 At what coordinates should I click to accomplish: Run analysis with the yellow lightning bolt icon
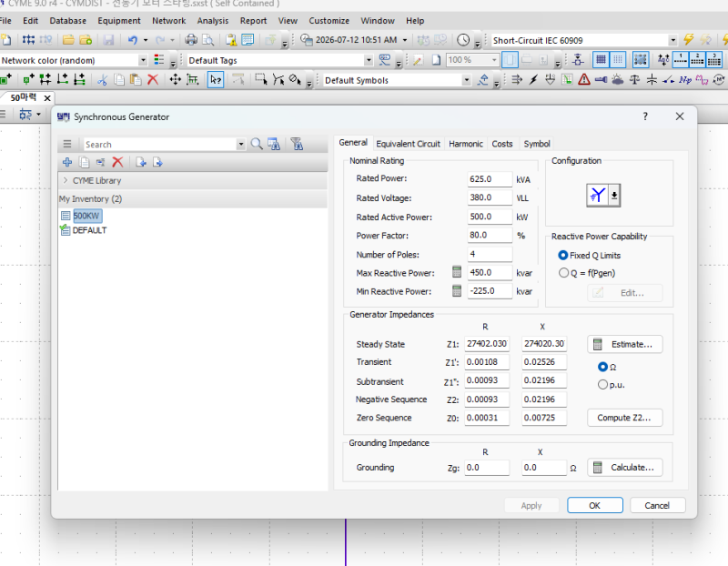tap(688, 40)
